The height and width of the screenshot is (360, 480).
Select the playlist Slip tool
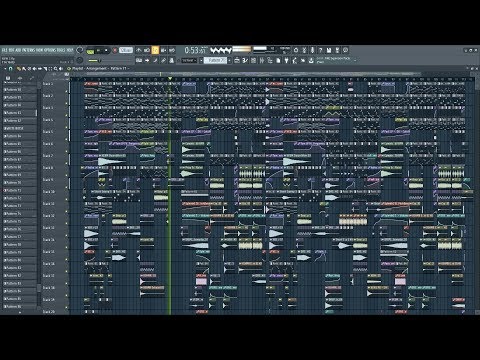[x=40, y=68]
